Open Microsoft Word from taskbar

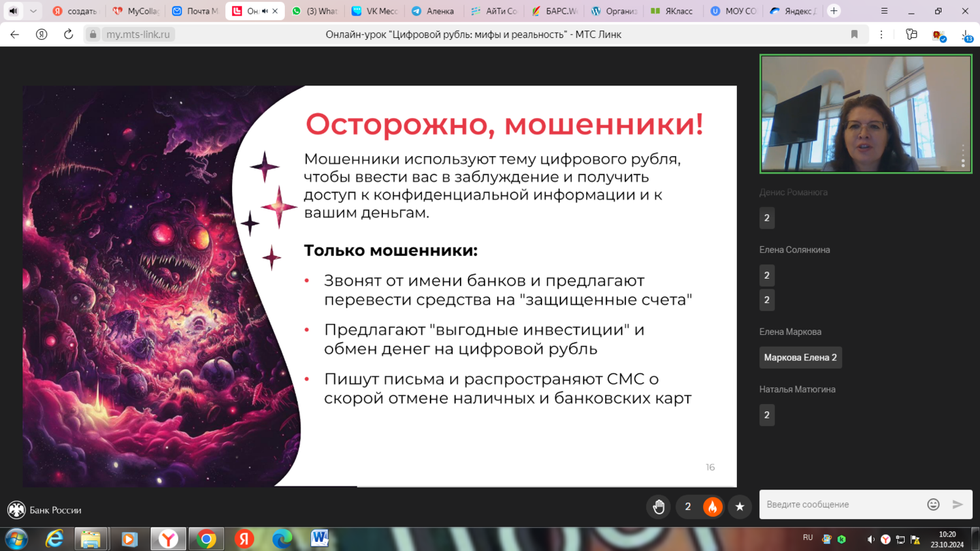pyautogui.click(x=320, y=539)
